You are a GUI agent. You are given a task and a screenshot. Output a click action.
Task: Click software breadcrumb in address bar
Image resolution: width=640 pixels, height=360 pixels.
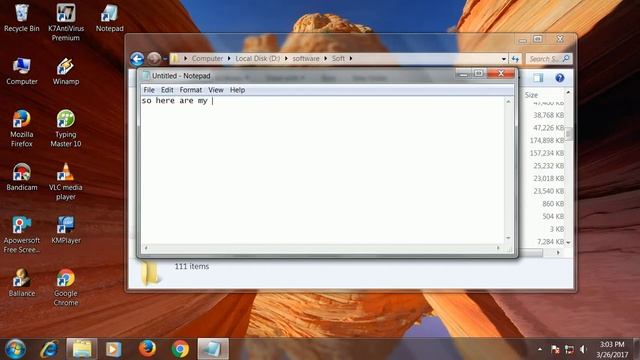[306, 58]
